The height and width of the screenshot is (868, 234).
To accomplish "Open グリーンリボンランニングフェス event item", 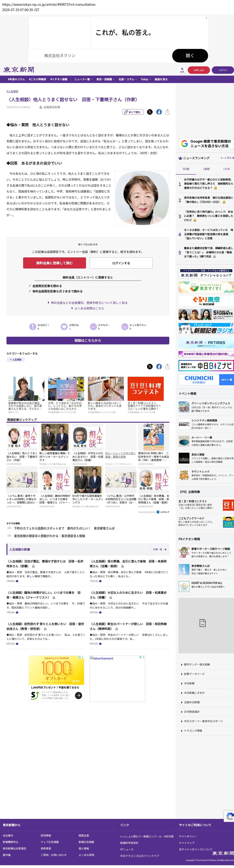I will [206, 407].
